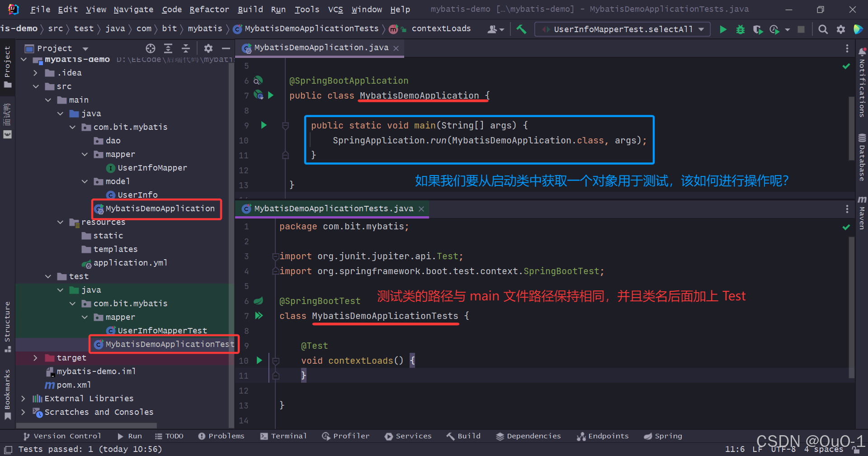This screenshot has width=868, height=456.
Task: Open Search Everywhere magnifier icon
Action: 823,29
